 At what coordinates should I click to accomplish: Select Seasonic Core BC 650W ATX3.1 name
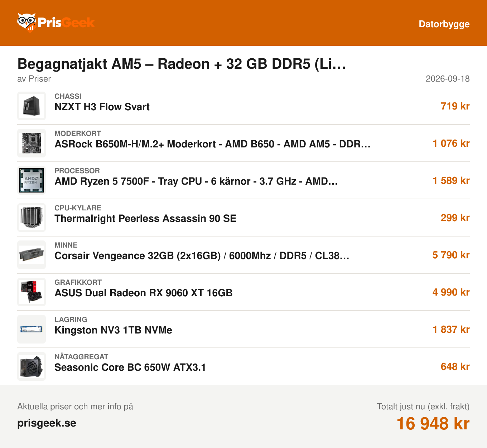tap(130, 367)
